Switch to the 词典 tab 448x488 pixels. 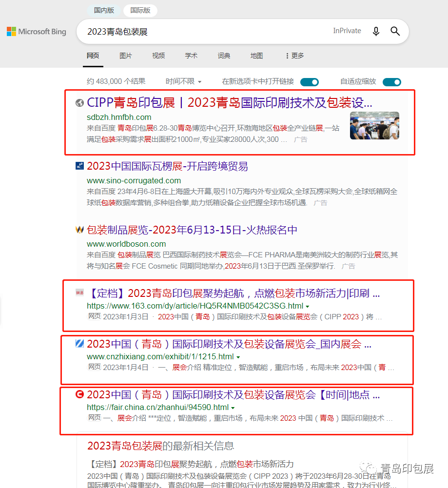[x=224, y=56]
